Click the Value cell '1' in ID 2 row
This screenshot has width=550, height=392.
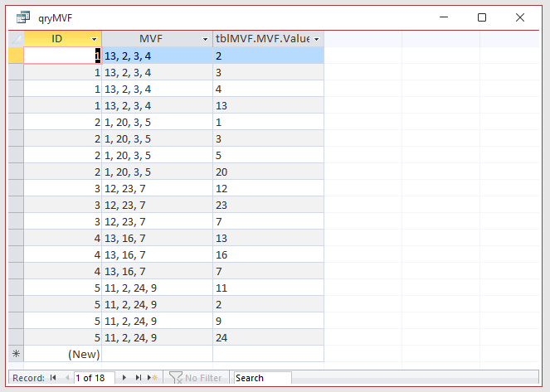pos(268,122)
